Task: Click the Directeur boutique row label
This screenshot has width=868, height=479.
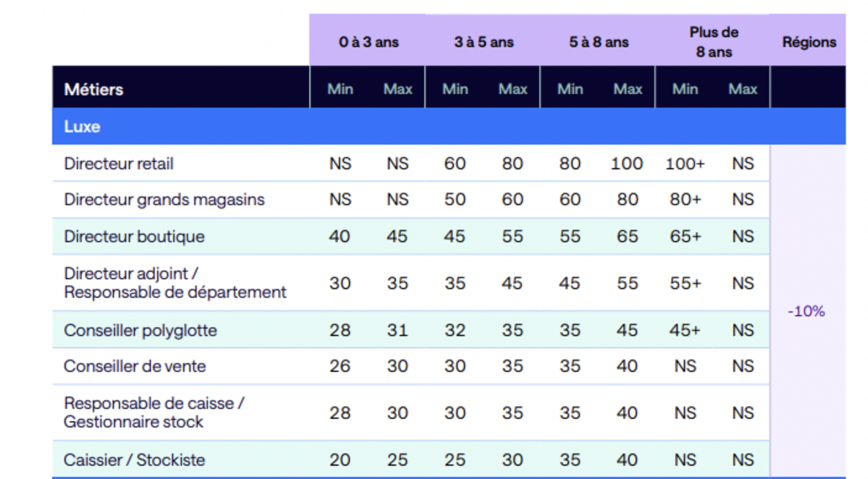Action: click(134, 237)
